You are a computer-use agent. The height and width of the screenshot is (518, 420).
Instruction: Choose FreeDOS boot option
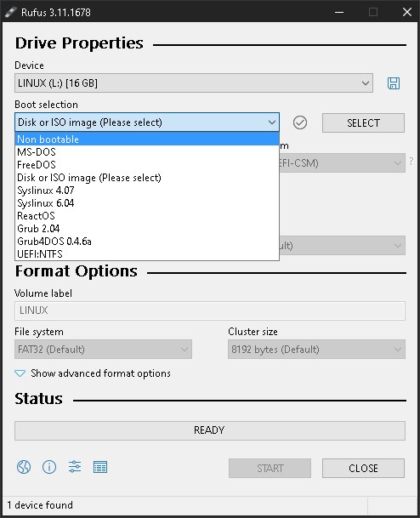click(147, 164)
